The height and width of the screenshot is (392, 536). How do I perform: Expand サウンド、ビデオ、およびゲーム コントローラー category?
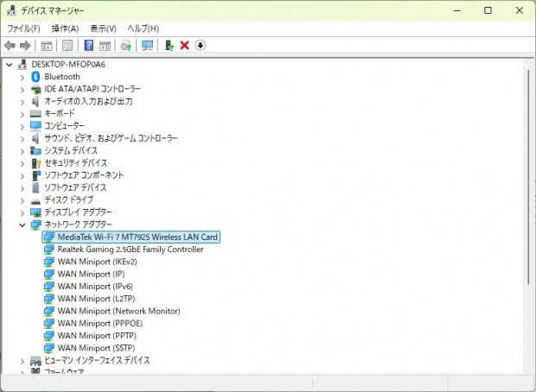coord(22,139)
